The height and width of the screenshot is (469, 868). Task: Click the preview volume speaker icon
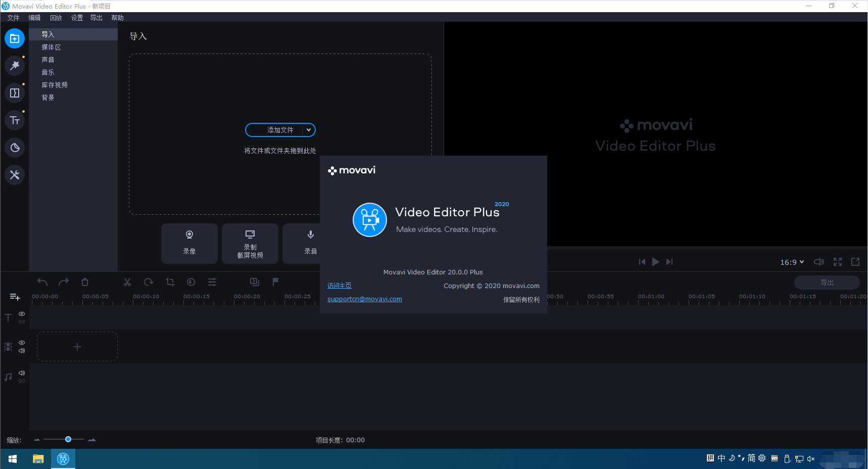[x=819, y=262]
